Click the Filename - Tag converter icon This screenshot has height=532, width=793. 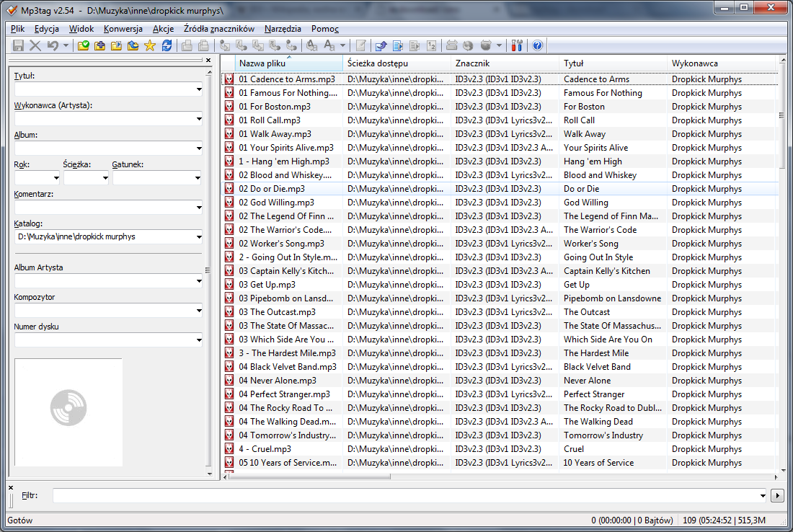[242, 45]
